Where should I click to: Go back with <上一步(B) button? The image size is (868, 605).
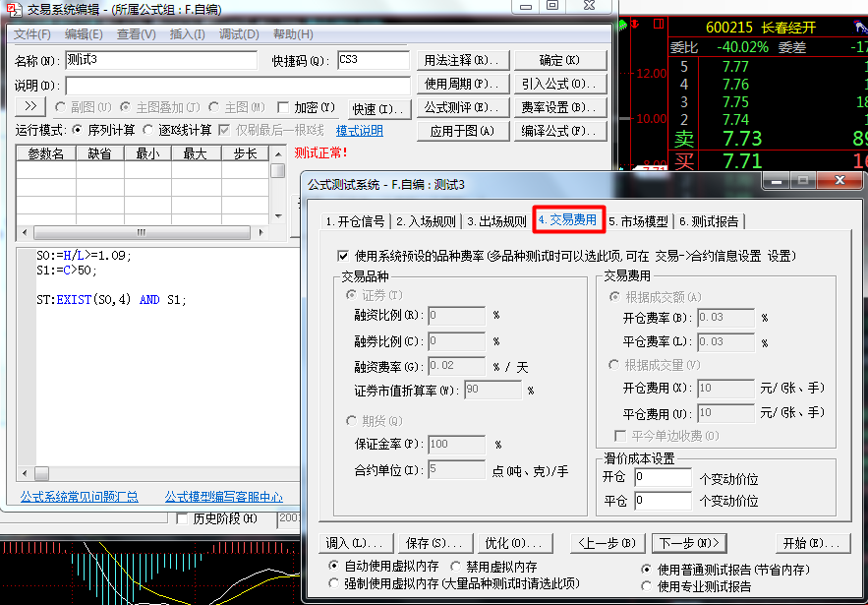click(x=608, y=543)
